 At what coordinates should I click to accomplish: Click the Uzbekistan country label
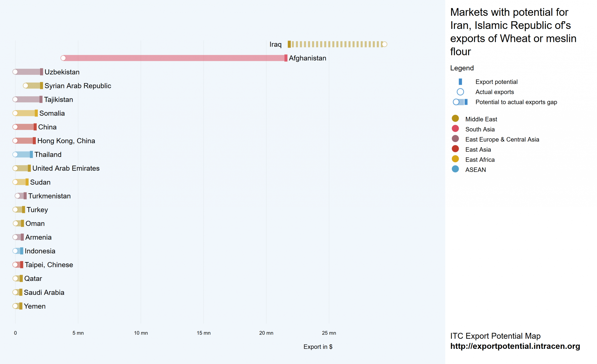(62, 72)
